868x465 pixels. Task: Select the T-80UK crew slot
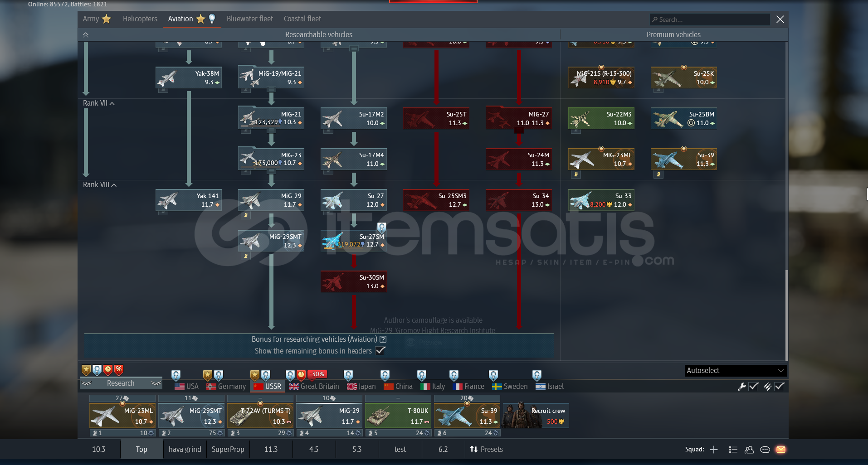point(398,416)
